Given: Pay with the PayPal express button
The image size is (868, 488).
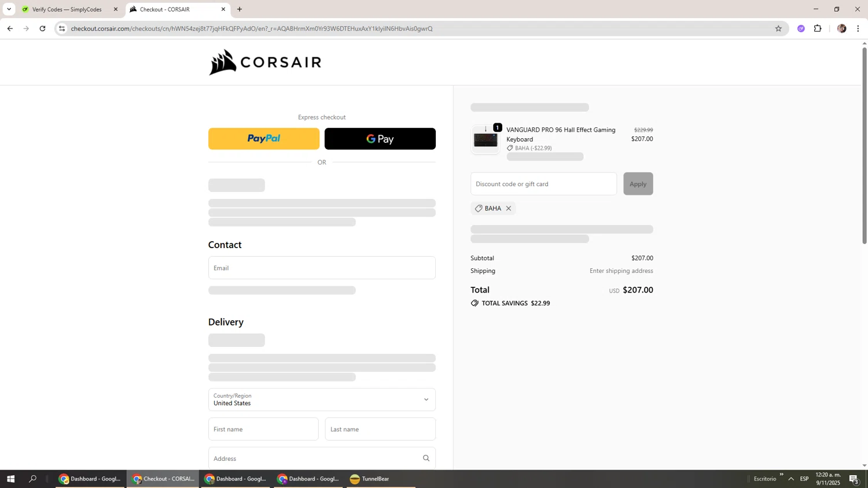Looking at the screenshot, I should tap(264, 139).
